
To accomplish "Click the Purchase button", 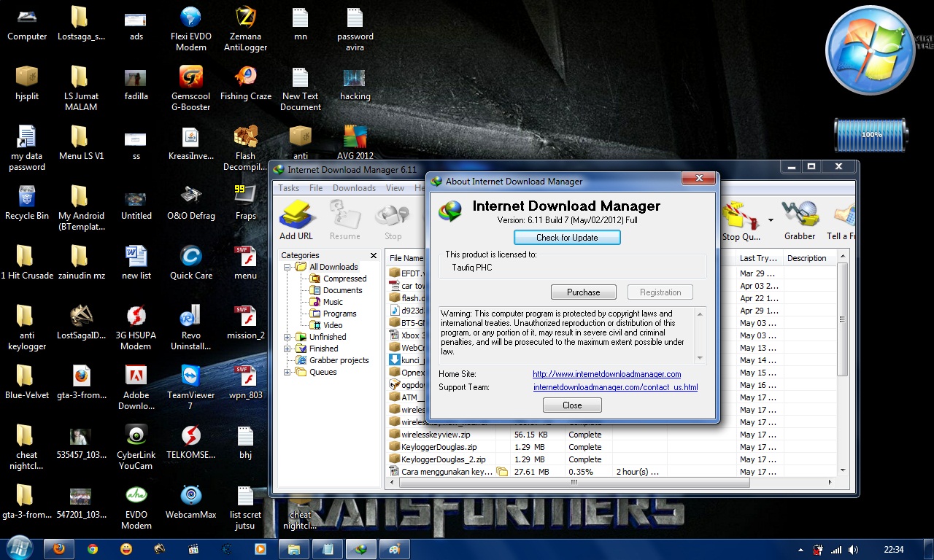I will [x=584, y=292].
